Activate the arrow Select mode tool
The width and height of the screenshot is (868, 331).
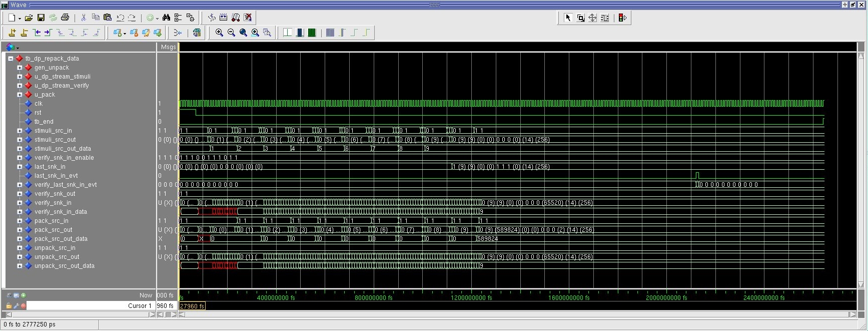coord(568,18)
